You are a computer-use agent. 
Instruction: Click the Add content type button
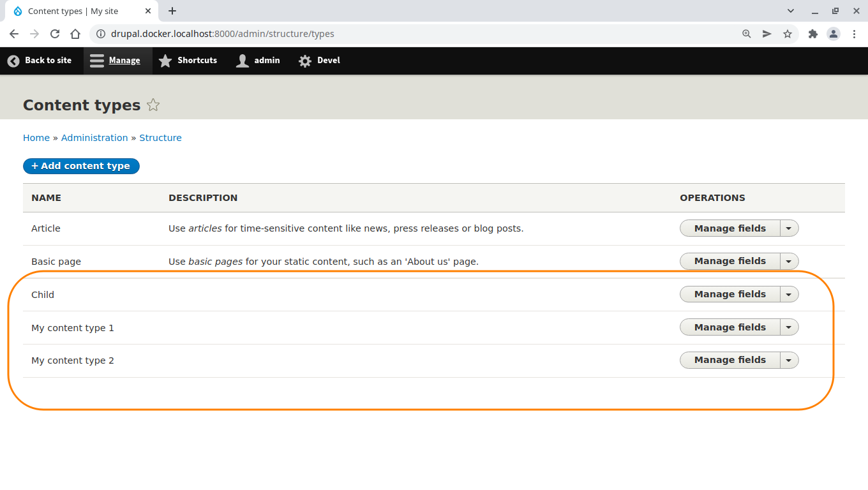coord(81,166)
